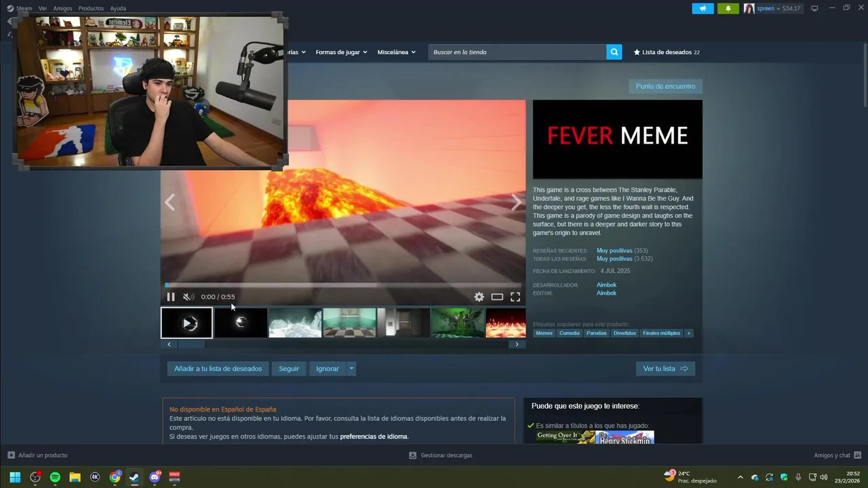
Task: Open the Getting Over It game capsule
Action: [566, 437]
